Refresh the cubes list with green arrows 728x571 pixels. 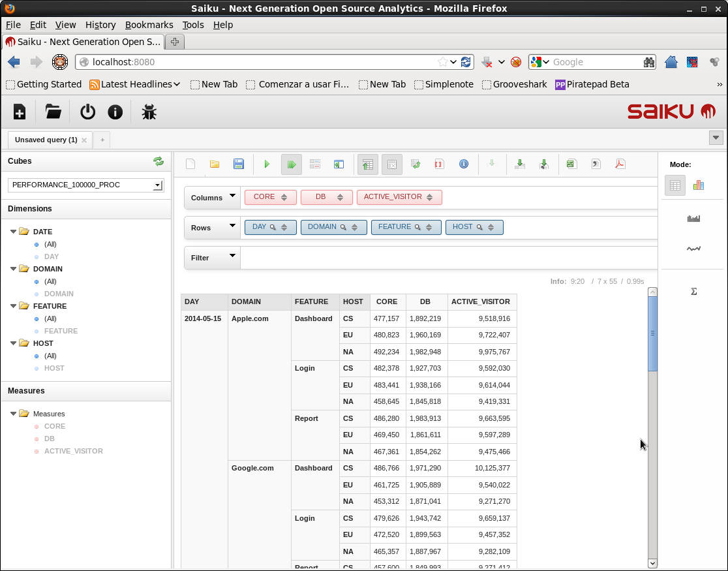click(159, 161)
